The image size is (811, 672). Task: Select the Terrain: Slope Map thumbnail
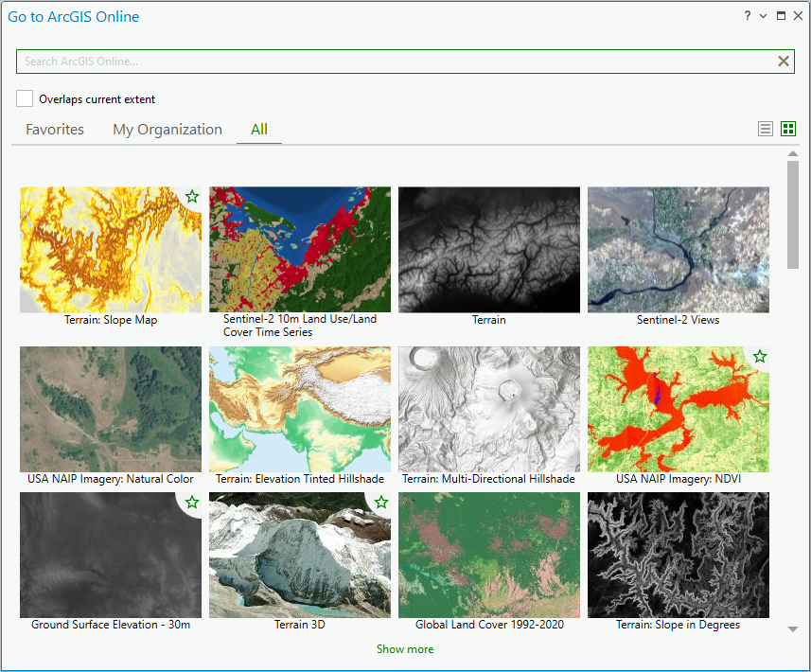click(x=111, y=250)
